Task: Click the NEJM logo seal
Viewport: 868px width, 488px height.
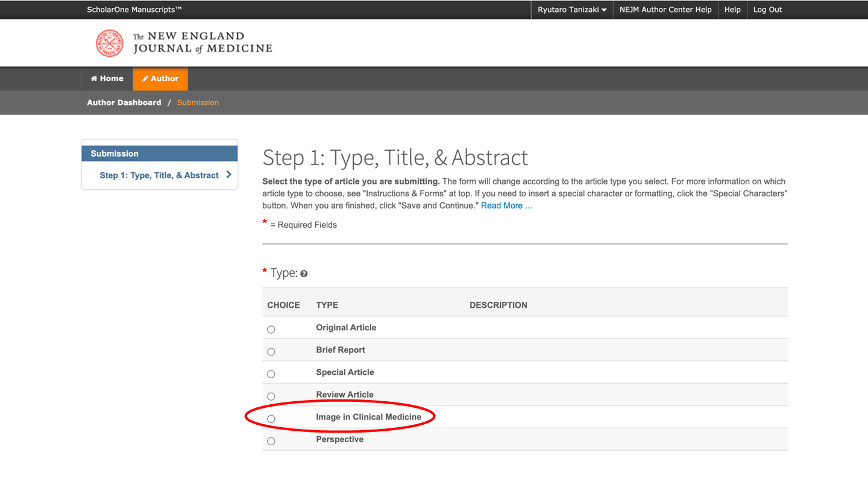Action: coord(110,43)
